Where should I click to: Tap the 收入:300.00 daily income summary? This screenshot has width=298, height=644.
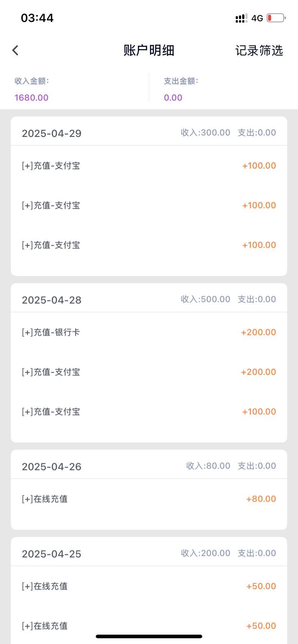205,133
